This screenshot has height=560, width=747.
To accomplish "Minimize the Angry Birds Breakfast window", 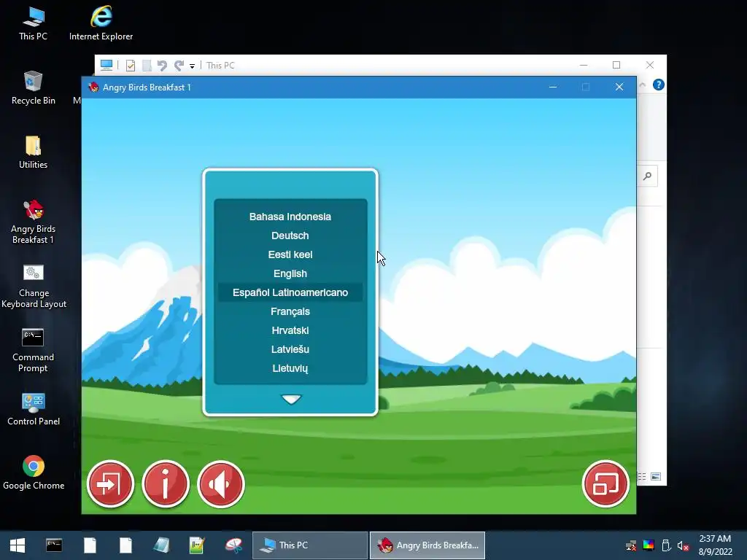I will [x=553, y=87].
